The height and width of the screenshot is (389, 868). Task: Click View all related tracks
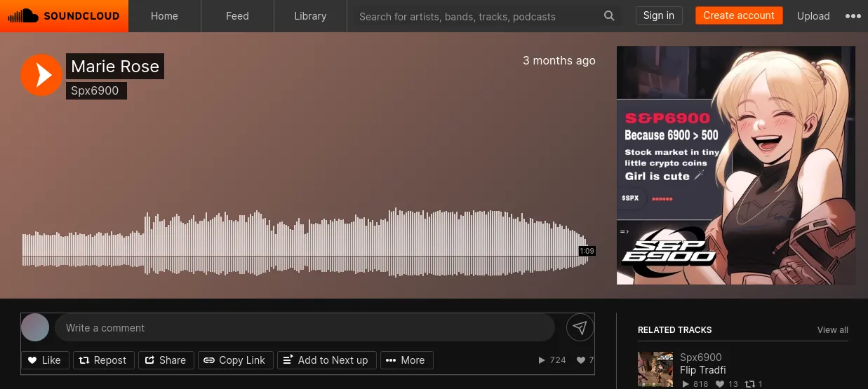click(833, 329)
